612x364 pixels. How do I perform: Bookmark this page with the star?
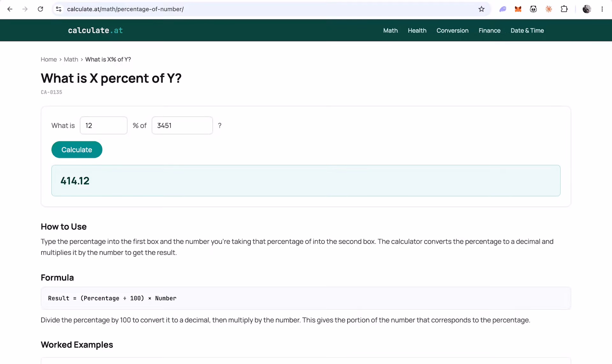[x=481, y=9]
